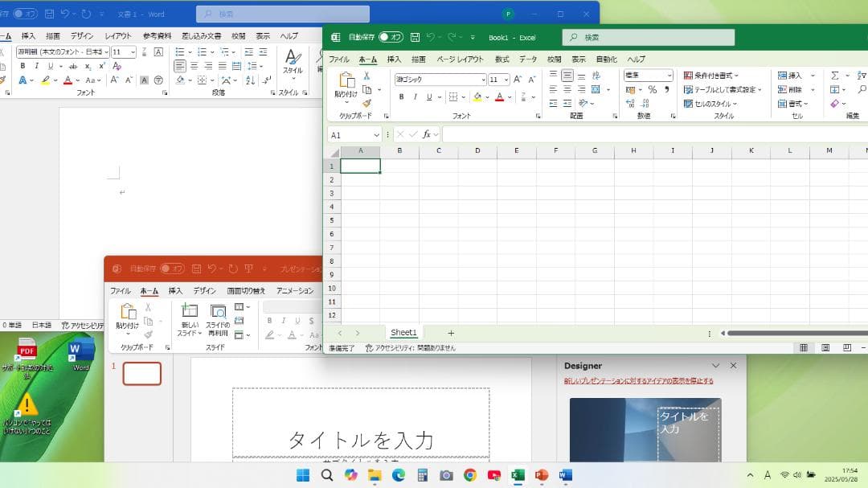The image size is (868, 488).
Task: Click the format painter brush in Excel
Action: [x=366, y=103]
